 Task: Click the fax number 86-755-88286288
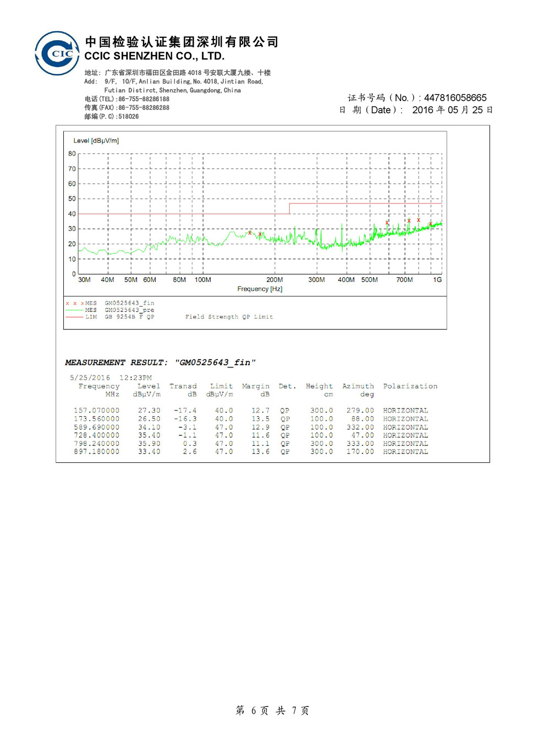pos(144,108)
